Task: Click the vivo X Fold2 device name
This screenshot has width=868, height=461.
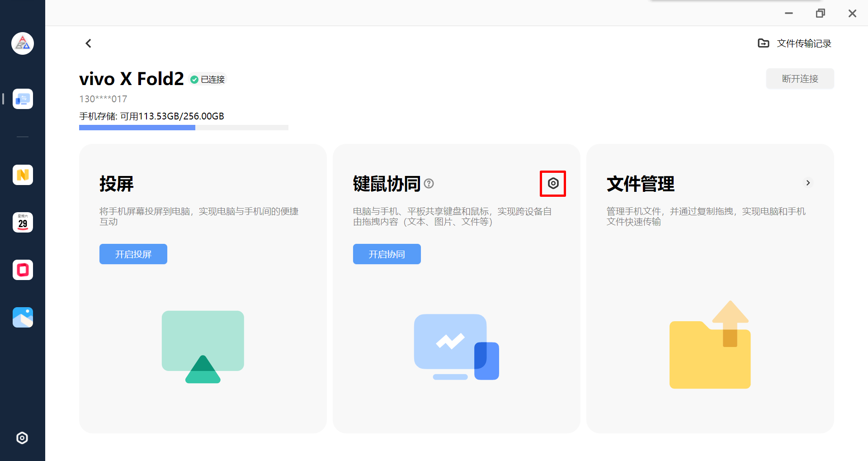Action: click(132, 79)
